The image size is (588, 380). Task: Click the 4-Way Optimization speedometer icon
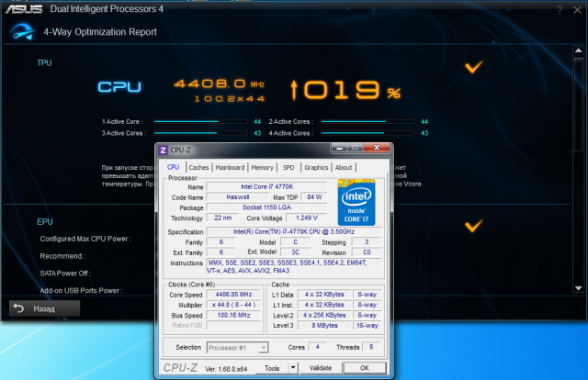click(x=22, y=32)
